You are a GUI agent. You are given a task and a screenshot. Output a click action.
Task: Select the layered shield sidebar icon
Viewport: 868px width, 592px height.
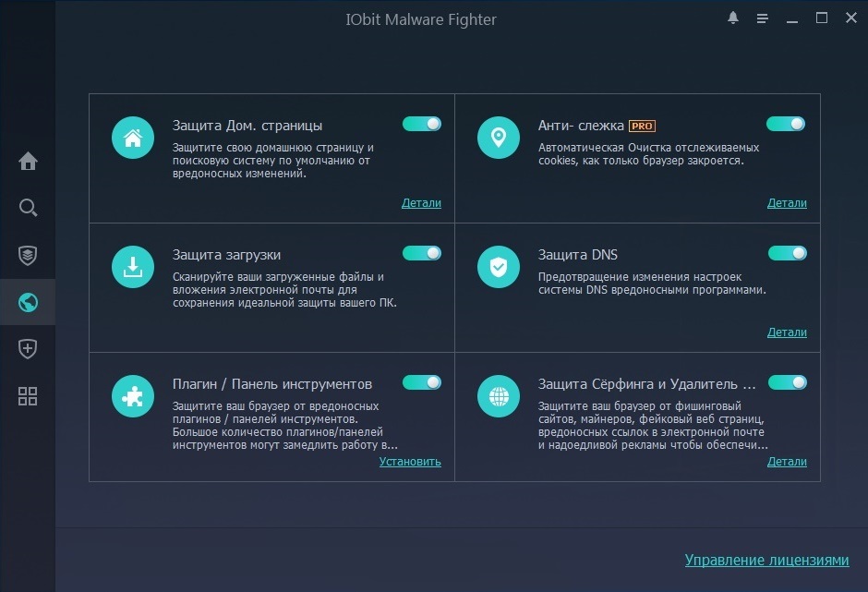click(x=28, y=255)
